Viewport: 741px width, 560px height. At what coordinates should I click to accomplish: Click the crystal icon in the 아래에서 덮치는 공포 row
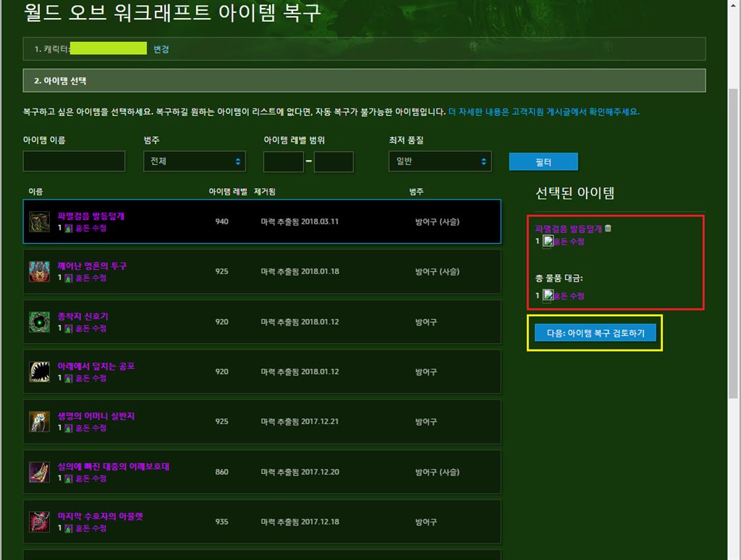[x=69, y=378]
